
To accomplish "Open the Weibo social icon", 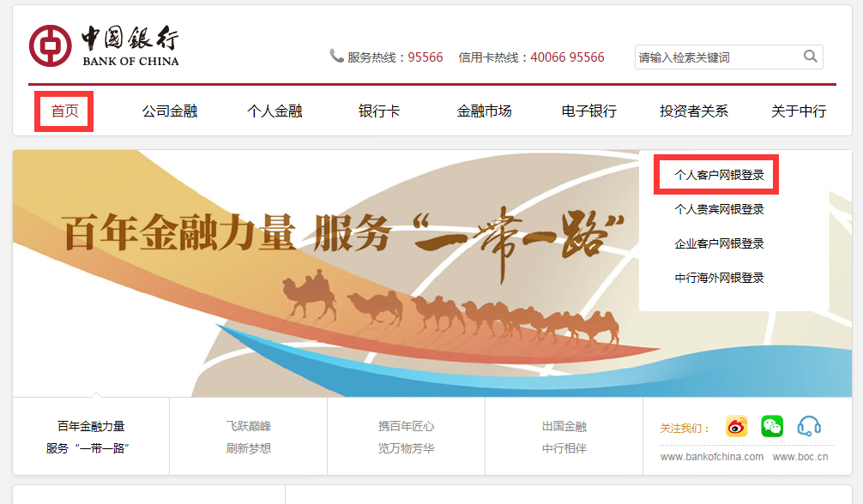I will click(x=737, y=426).
